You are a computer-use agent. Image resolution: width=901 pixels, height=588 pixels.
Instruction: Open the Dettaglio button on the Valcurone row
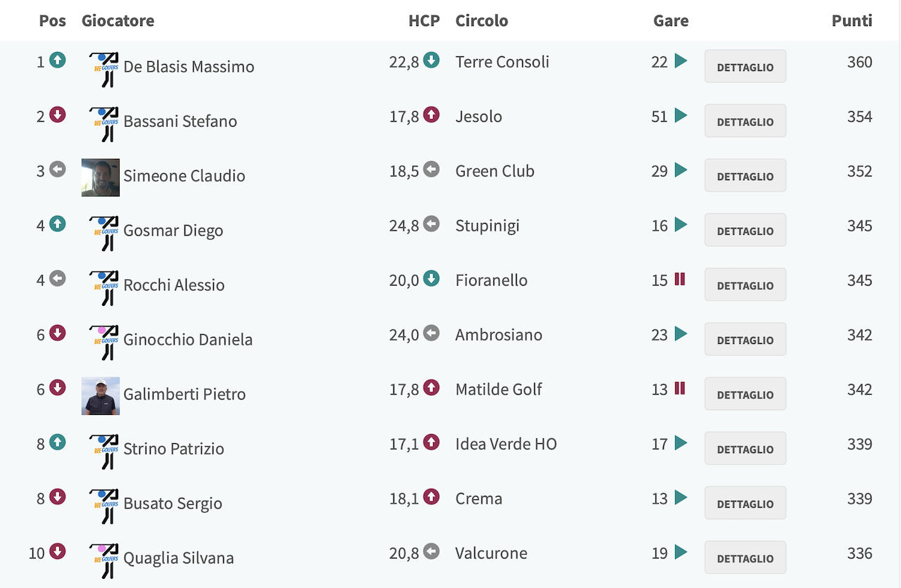745,558
